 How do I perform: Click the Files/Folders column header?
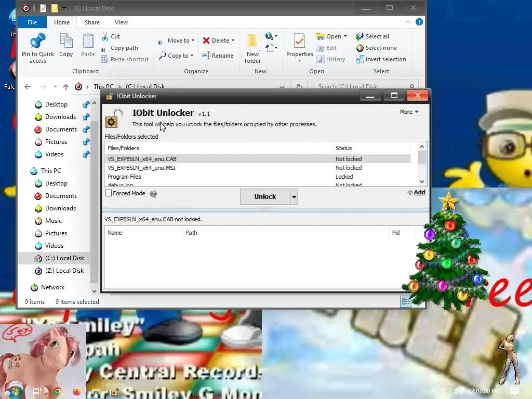219,148
